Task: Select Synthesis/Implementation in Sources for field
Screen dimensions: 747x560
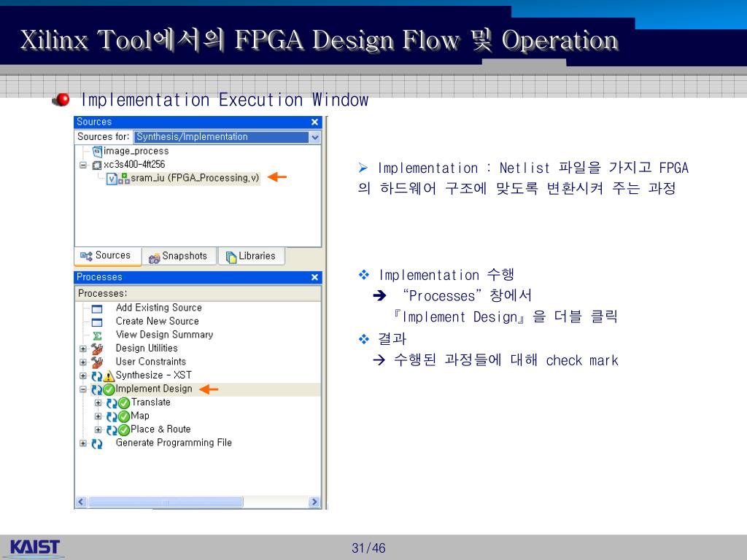Action: tap(222, 137)
